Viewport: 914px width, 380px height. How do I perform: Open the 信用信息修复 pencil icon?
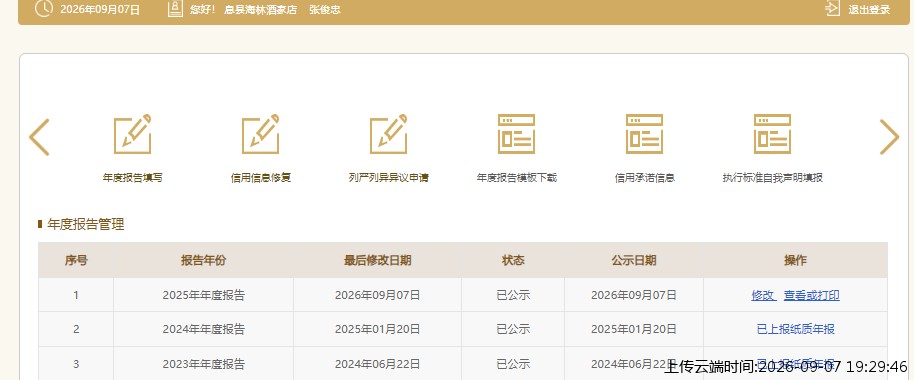pyautogui.click(x=261, y=133)
